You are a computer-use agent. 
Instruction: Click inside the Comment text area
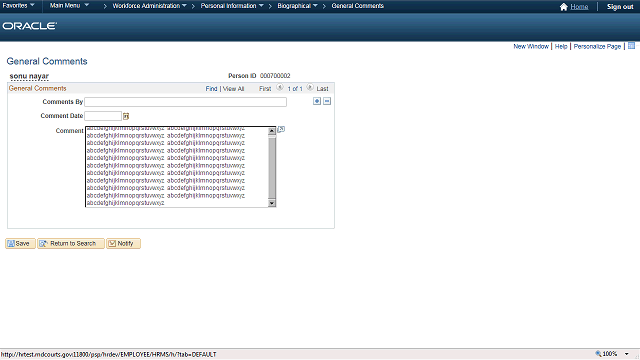click(176, 167)
